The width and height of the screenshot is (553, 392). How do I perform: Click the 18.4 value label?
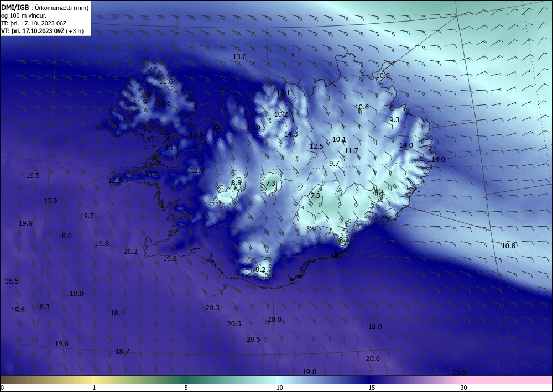click(x=117, y=313)
